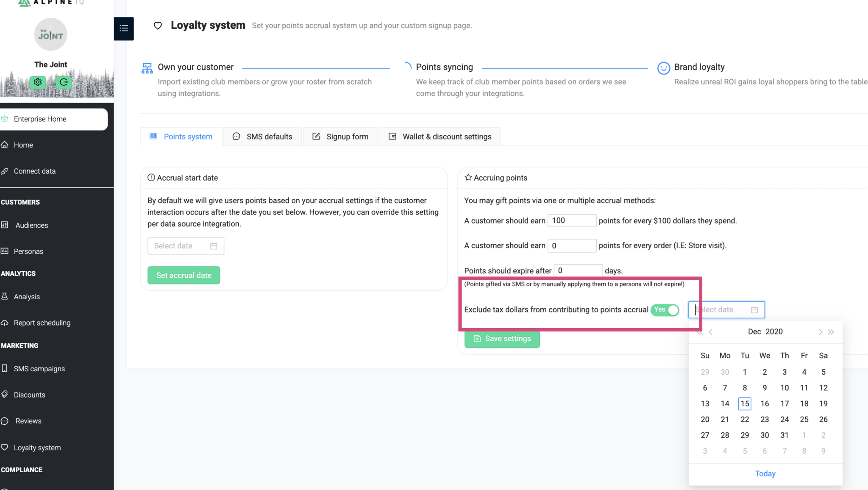Click the Connect data plug icon
The width and height of the screenshot is (868, 490).
5,171
